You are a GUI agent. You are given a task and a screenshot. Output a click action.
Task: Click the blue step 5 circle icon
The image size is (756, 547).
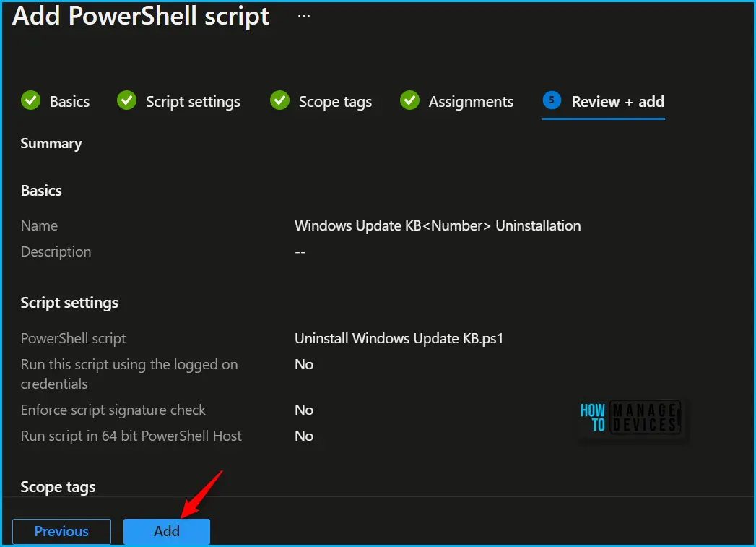(552, 100)
